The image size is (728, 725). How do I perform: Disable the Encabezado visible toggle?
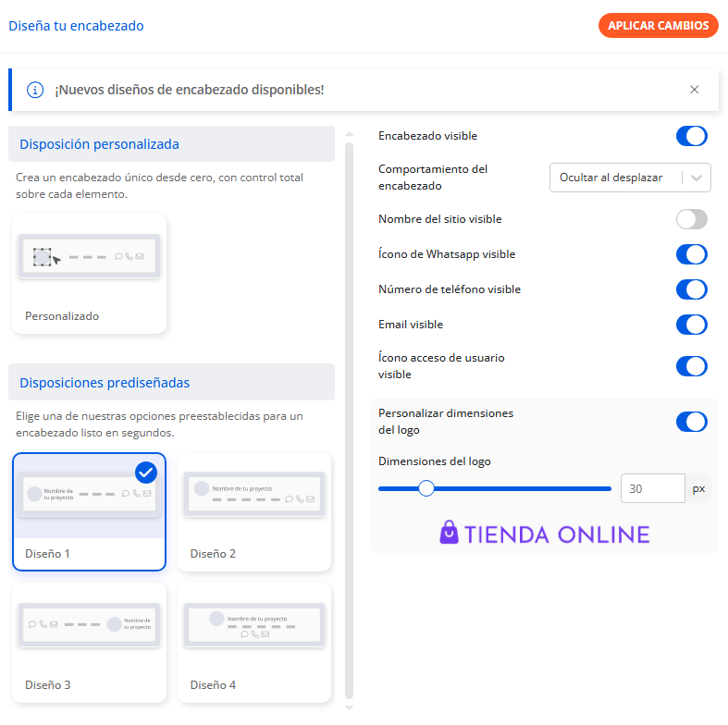point(691,136)
